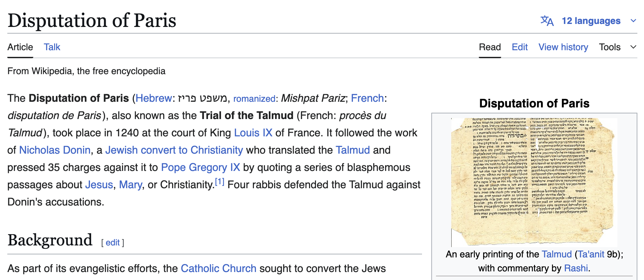Screen dimensions: 644x280
Task: Open the Talmud link in image caption
Action: [557, 254]
